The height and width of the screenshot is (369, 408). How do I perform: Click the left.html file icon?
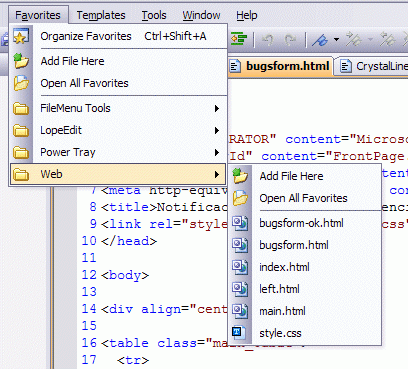point(240,289)
